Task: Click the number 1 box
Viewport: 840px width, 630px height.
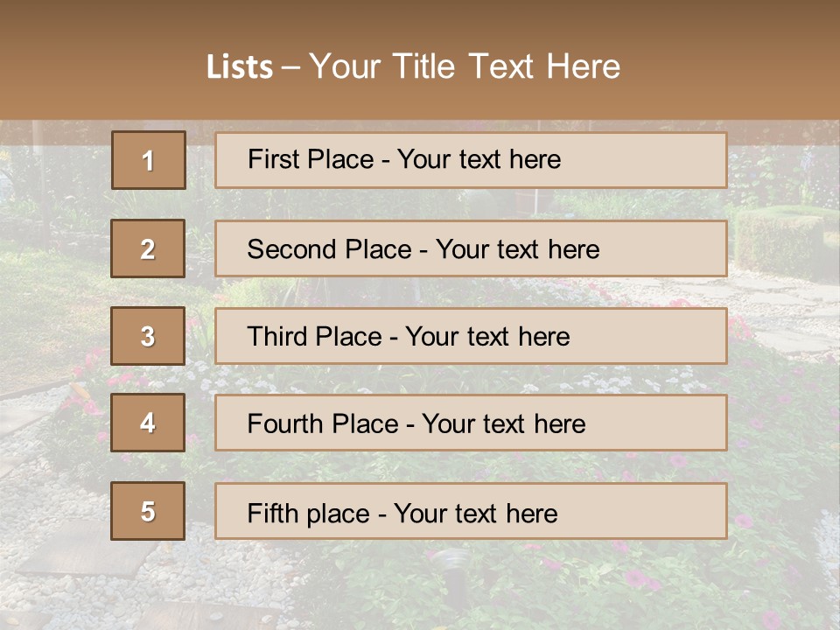Action: pyautogui.click(x=148, y=160)
